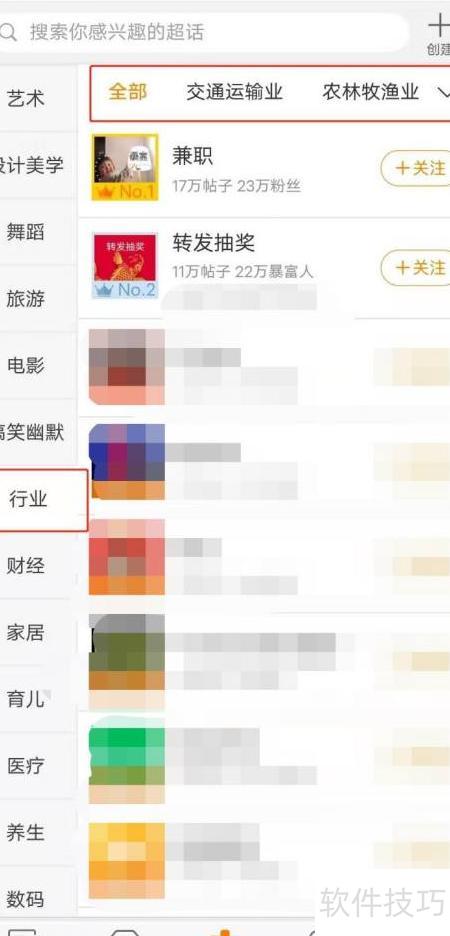Switch to 交通运输业 tab

point(234,93)
